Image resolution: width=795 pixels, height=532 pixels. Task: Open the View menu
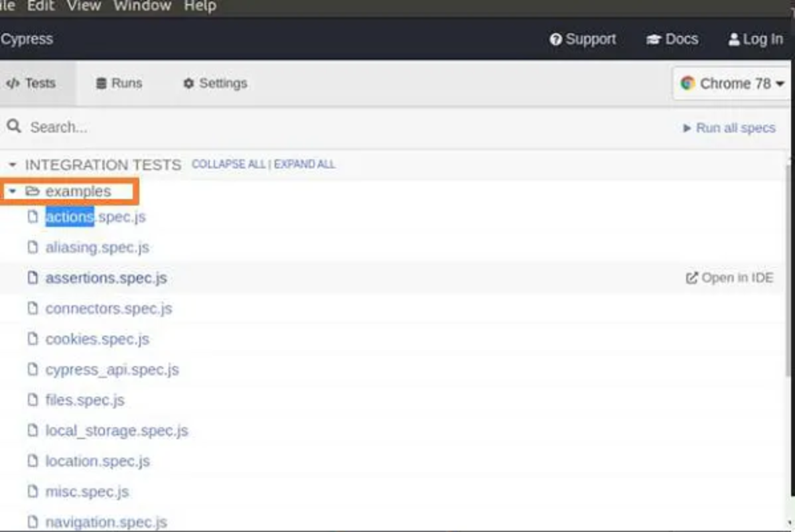(84, 6)
